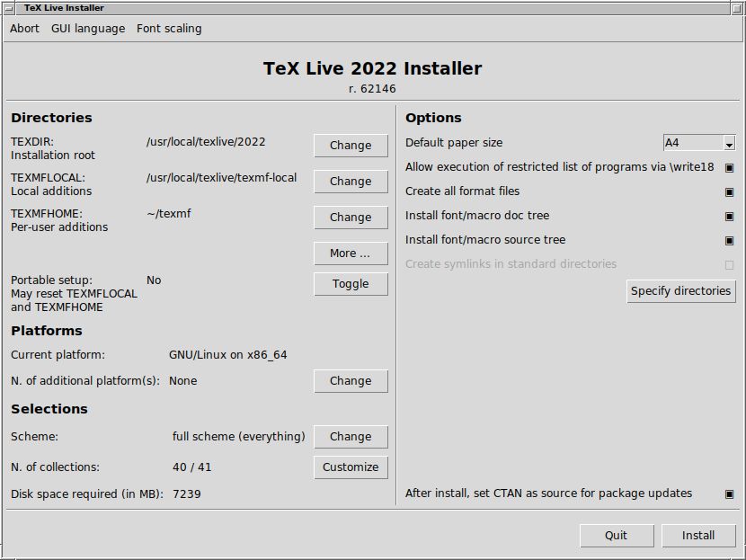Change the TEXDIR installation root
This screenshot has width=746, height=560.
click(351, 146)
